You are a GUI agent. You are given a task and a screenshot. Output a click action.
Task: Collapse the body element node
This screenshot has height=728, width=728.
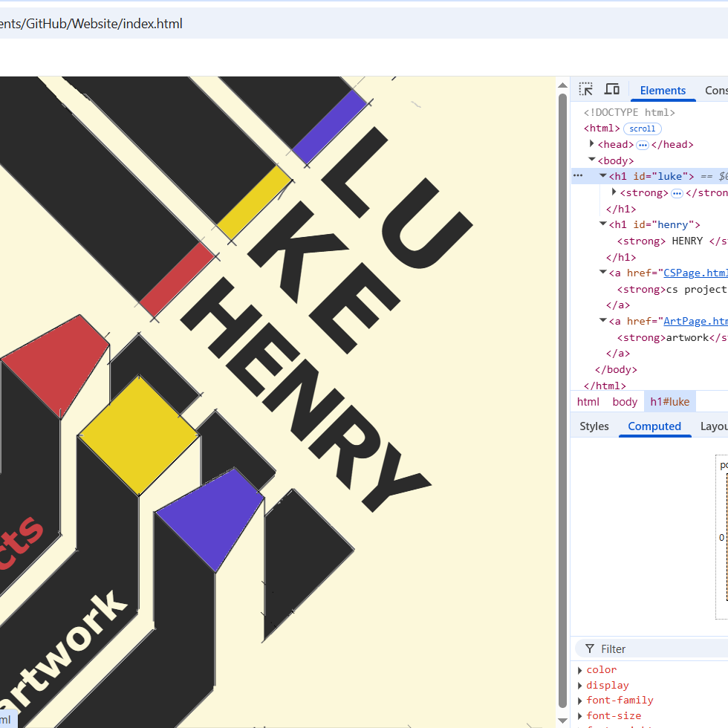tap(592, 160)
